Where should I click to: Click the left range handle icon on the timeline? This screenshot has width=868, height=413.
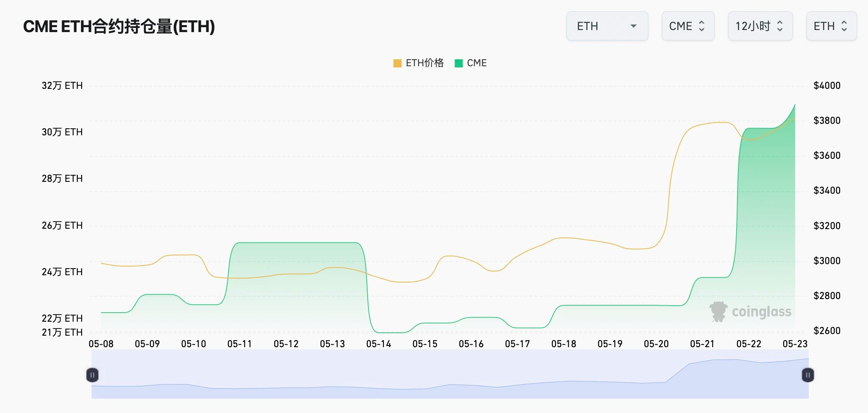pyautogui.click(x=93, y=375)
